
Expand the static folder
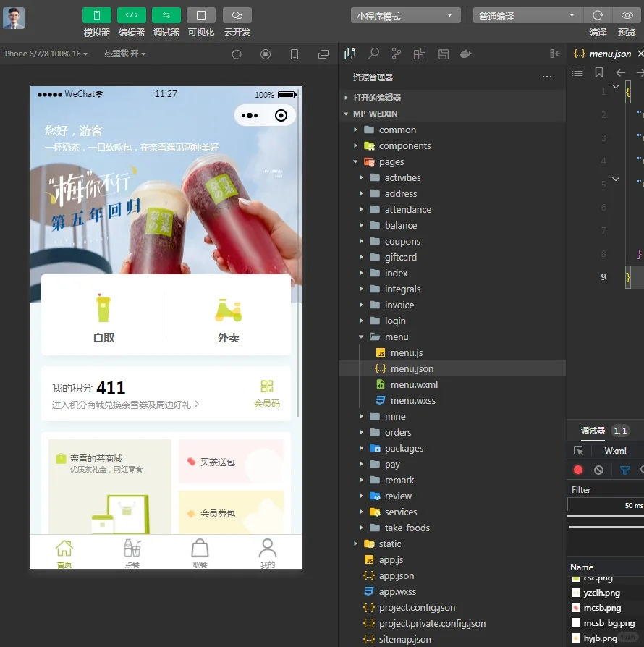coord(452,544)
